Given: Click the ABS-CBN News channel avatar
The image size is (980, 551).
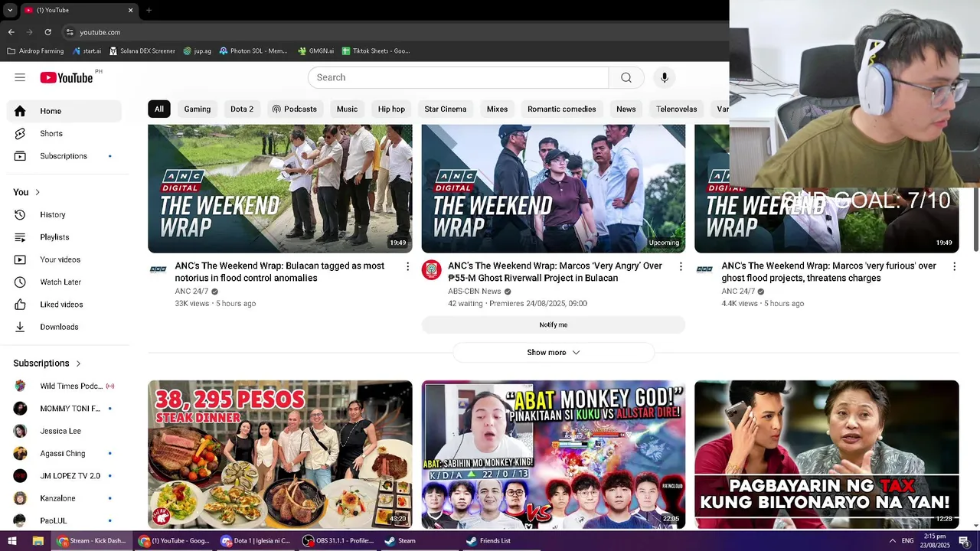Looking at the screenshot, I should (432, 269).
